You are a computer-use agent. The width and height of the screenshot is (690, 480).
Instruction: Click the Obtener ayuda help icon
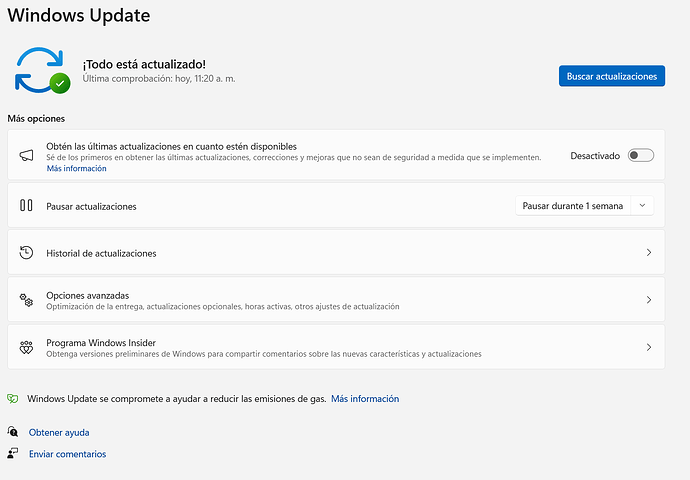[x=13, y=432]
